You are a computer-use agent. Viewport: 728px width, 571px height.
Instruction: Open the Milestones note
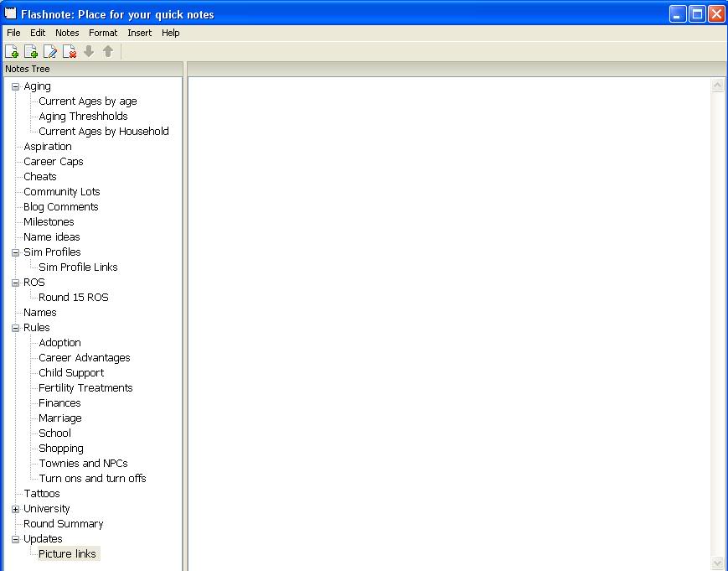[49, 222]
